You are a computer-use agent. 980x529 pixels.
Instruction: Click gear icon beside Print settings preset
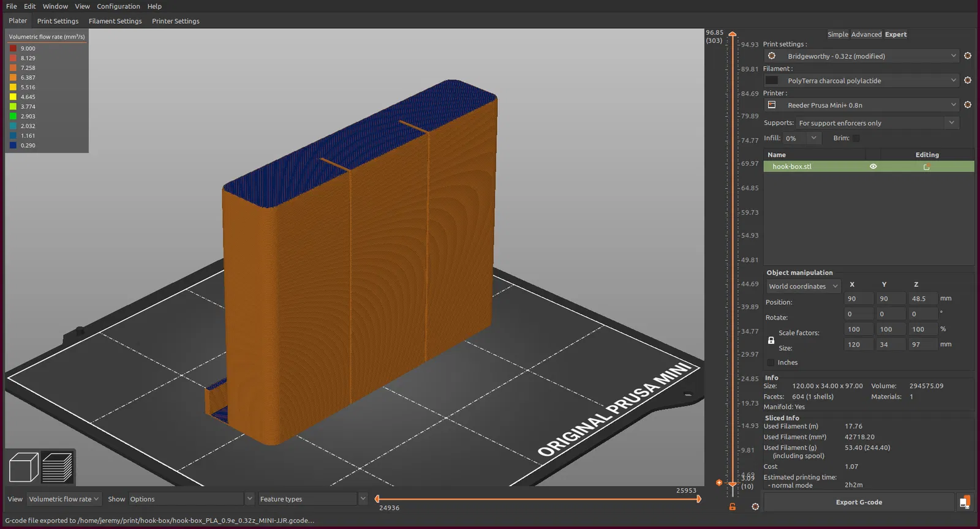click(x=968, y=56)
